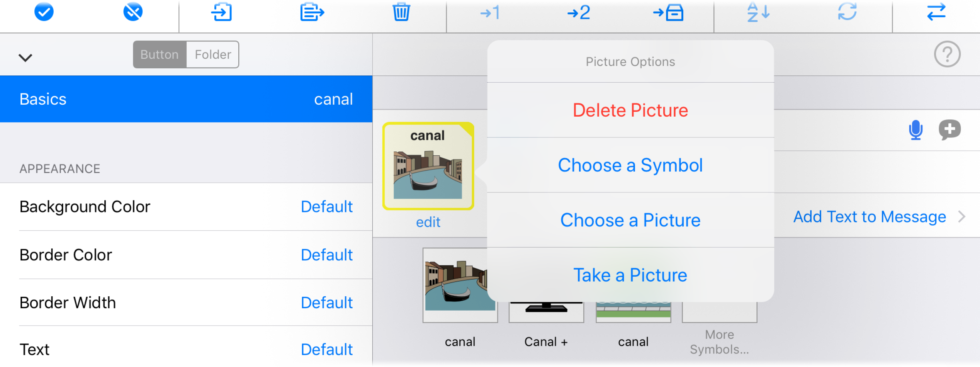Open the trash/delete toolbar icon
This screenshot has width=980, height=367.
(401, 12)
